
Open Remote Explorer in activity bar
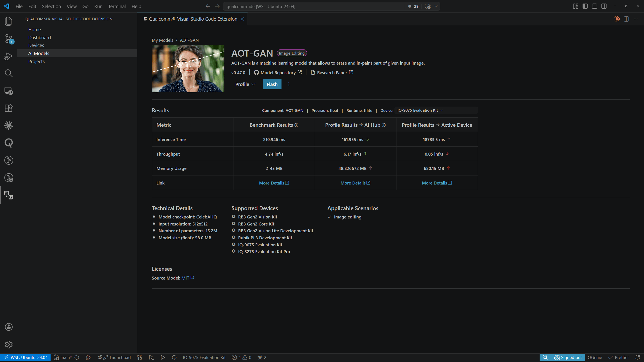9,91
